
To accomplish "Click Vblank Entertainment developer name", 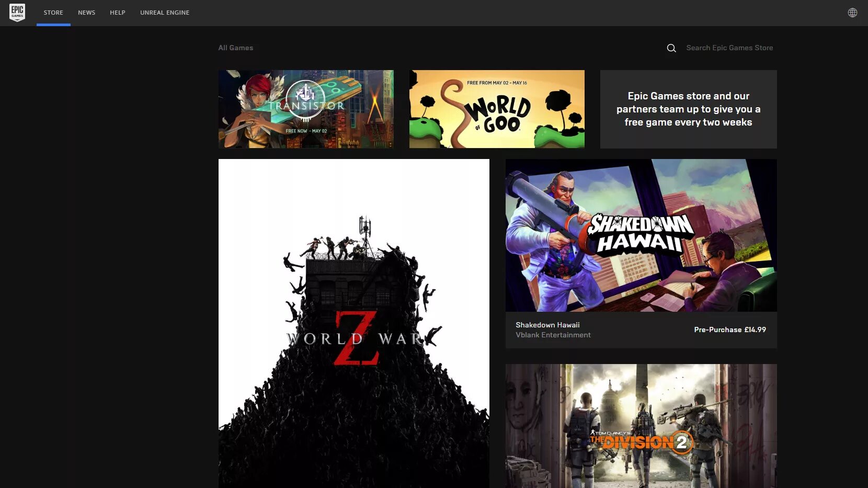I will tap(553, 335).
